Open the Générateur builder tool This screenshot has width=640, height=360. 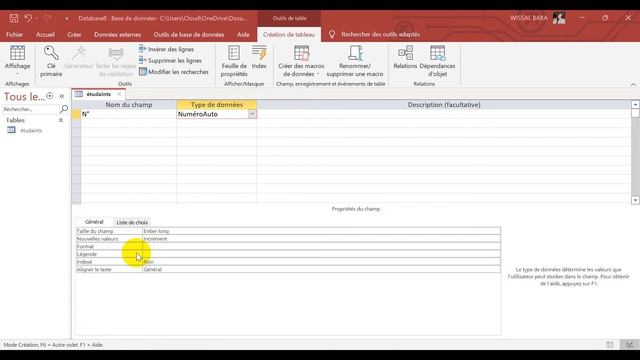[79, 58]
